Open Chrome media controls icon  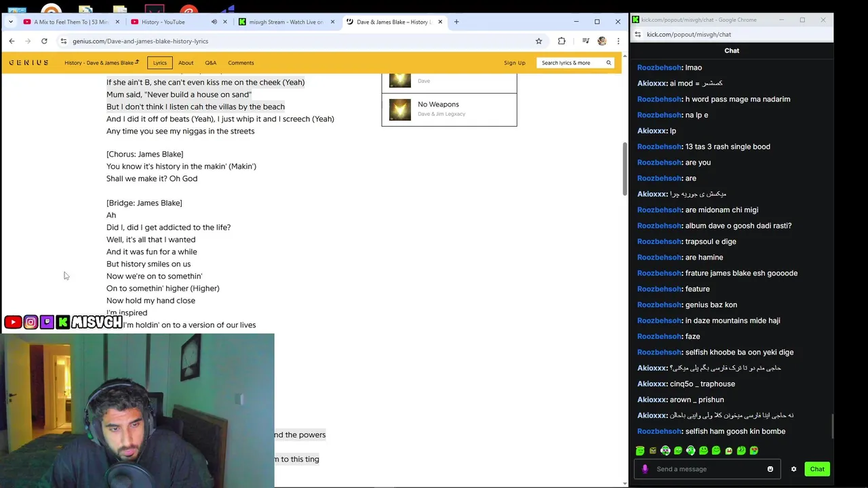point(585,41)
